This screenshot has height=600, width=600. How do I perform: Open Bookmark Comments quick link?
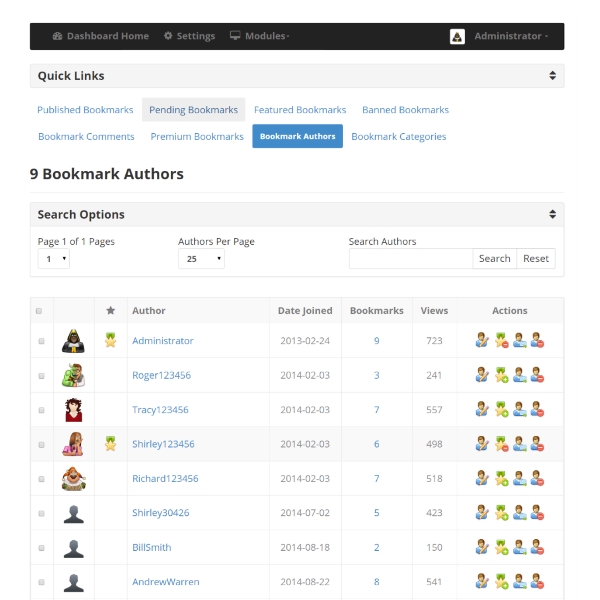tap(86, 137)
